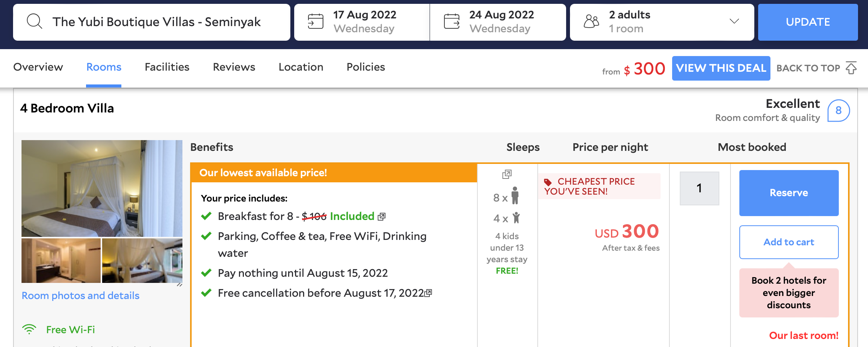Click the "4 Bedroom Villa" heading
Viewport: 868px width, 347px height.
pyautogui.click(x=67, y=108)
